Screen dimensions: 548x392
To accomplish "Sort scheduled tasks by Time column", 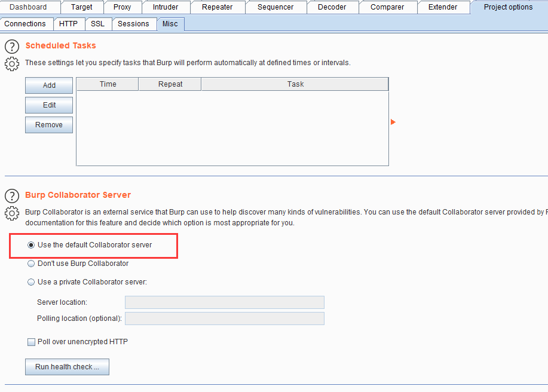I will point(108,84).
